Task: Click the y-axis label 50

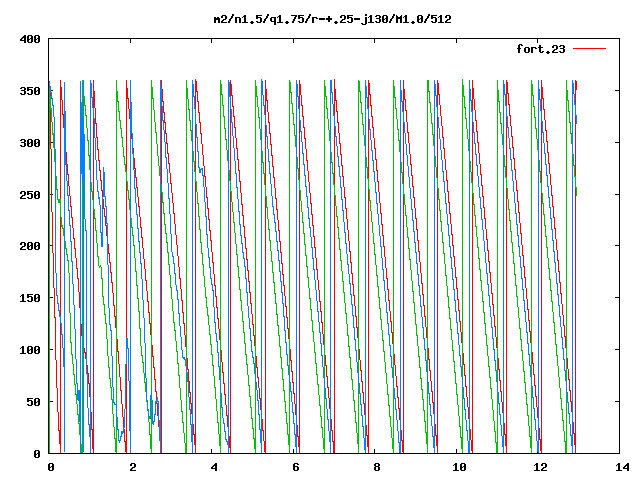Action: click(x=34, y=402)
